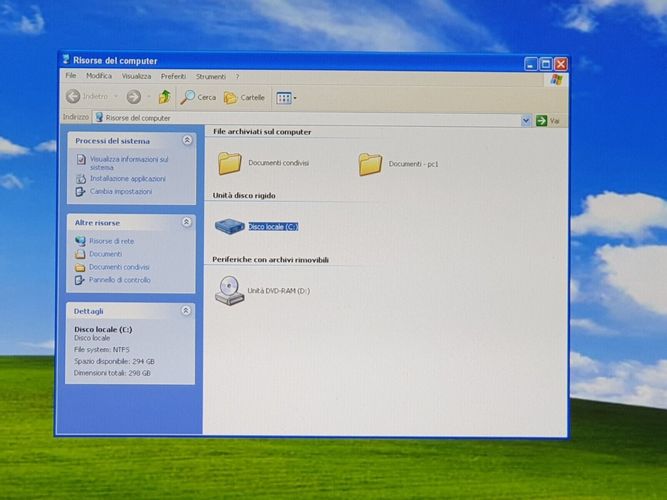Open Risorse di rete link
The height and width of the screenshot is (500, 667).
(x=111, y=241)
